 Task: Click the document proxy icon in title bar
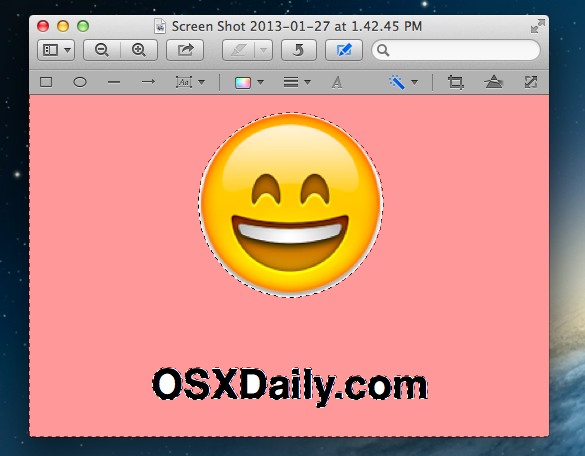point(160,26)
